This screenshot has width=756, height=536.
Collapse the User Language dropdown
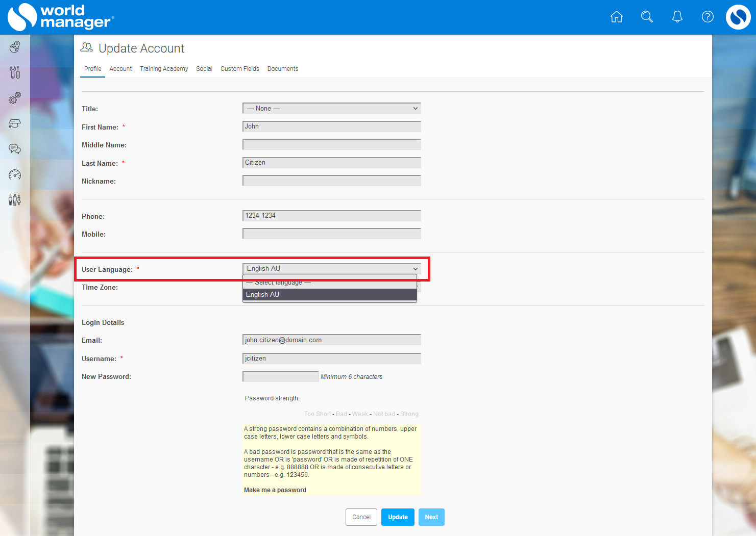331,269
